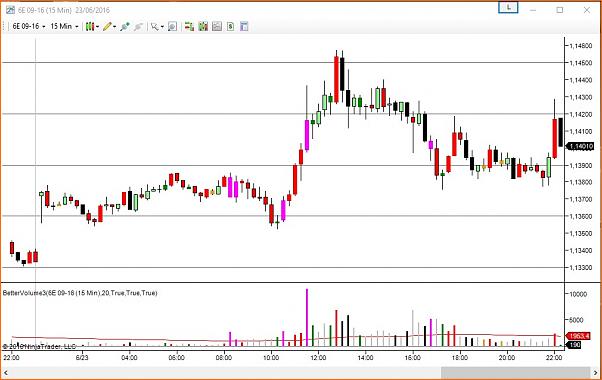Open the cursor pointer type menu
The width and height of the screenshot is (602, 380).
point(157,26)
